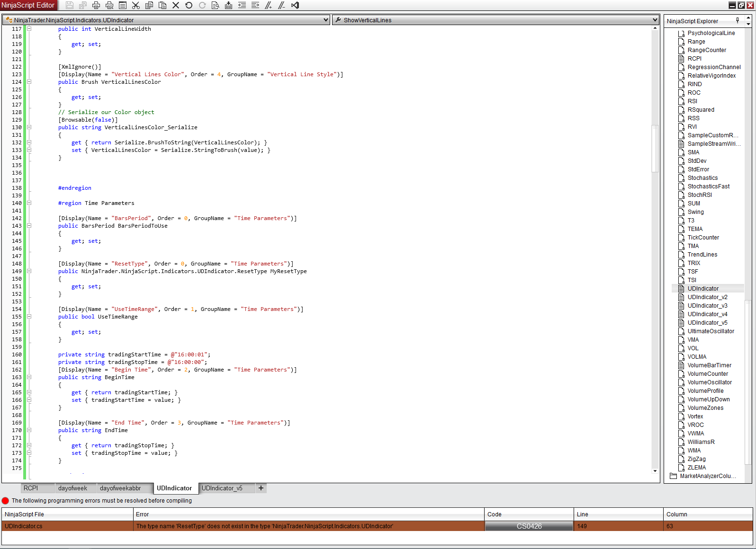Collapse the VerticalLinesColor property at line 124
This screenshot has height=549, width=756.
coord(29,82)
